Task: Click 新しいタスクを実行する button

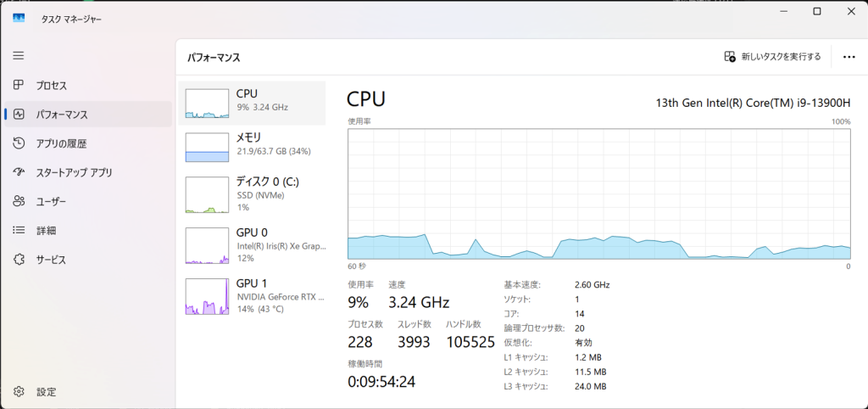Action: pos(772,57)
